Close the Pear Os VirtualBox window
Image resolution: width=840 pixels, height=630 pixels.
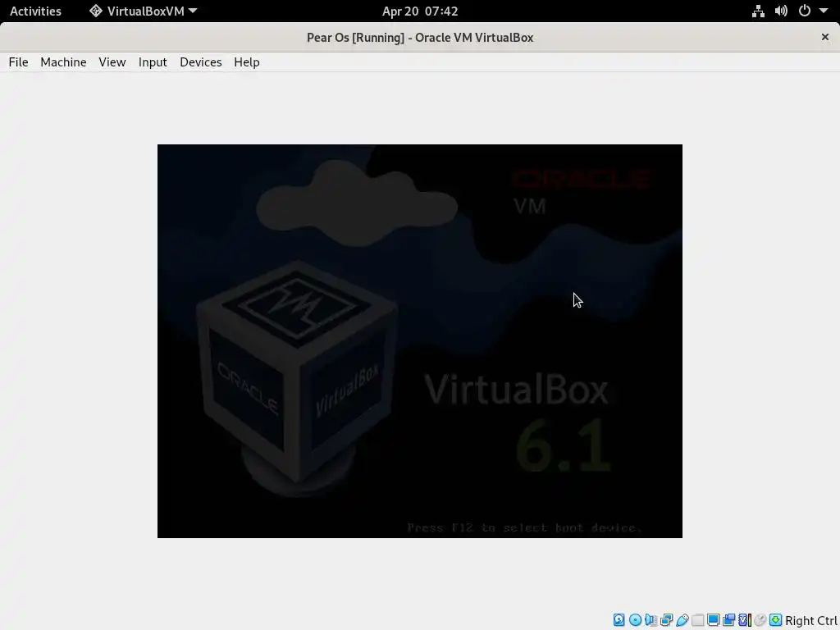[x=825, y=37]
